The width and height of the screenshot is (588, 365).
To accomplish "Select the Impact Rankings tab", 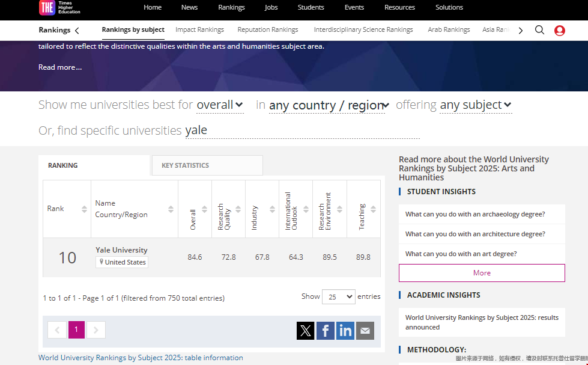I will (x=199, y=29).
